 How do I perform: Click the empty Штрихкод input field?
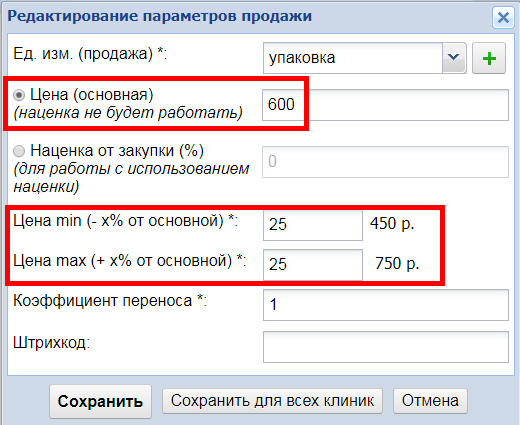pos(386,347)
